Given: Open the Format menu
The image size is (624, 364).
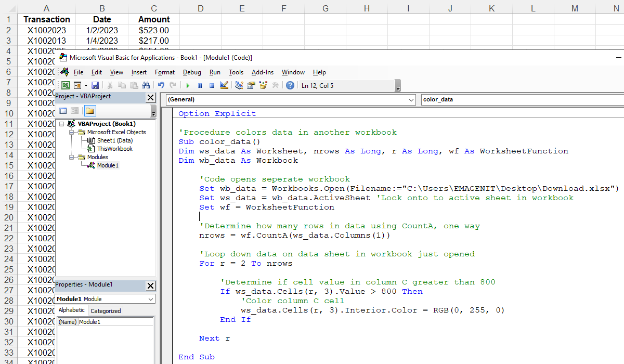Looking at the screenshot, I should tap(165, 72).
